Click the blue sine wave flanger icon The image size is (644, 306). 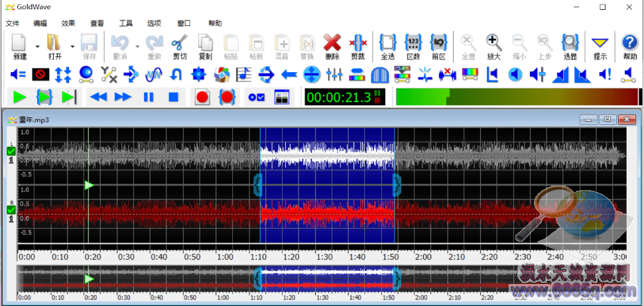(x=154, y=74)
